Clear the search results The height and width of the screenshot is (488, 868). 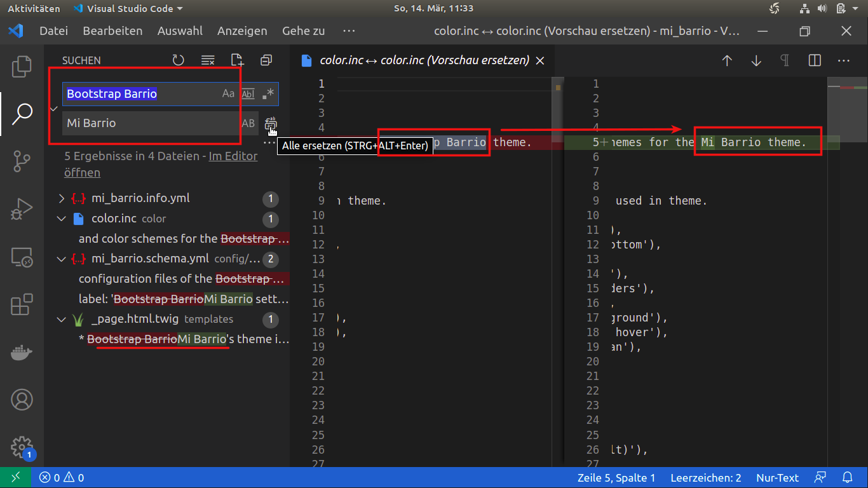point(208,60)
